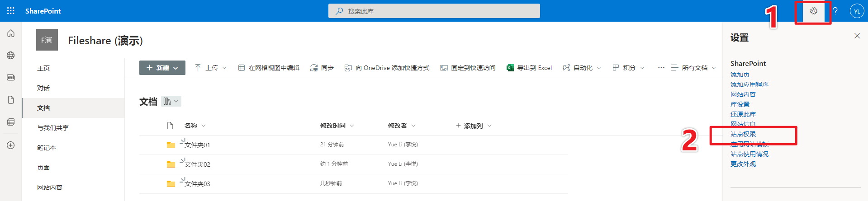
Task: Click the 库设置 link in settings panel
Action: click(x=740, y=104)
